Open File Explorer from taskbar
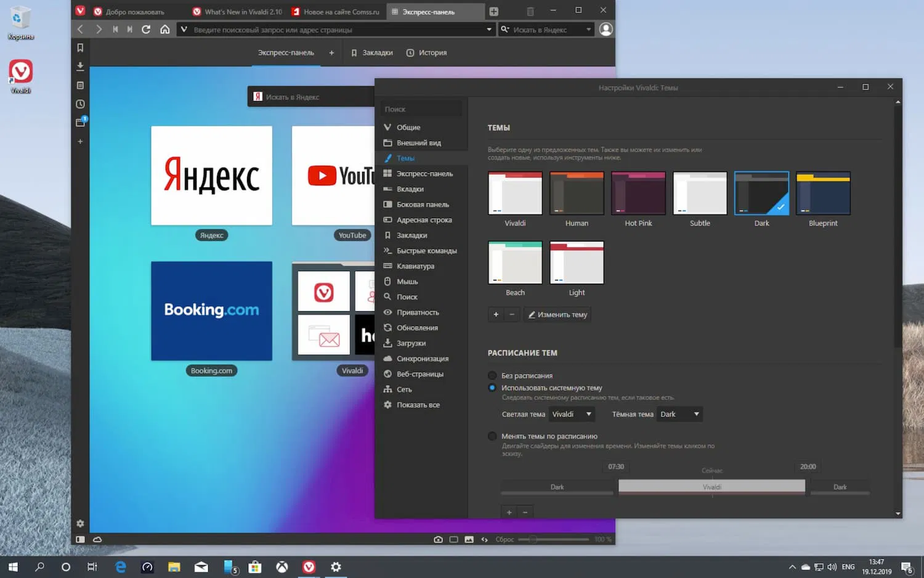 point(174,567)
